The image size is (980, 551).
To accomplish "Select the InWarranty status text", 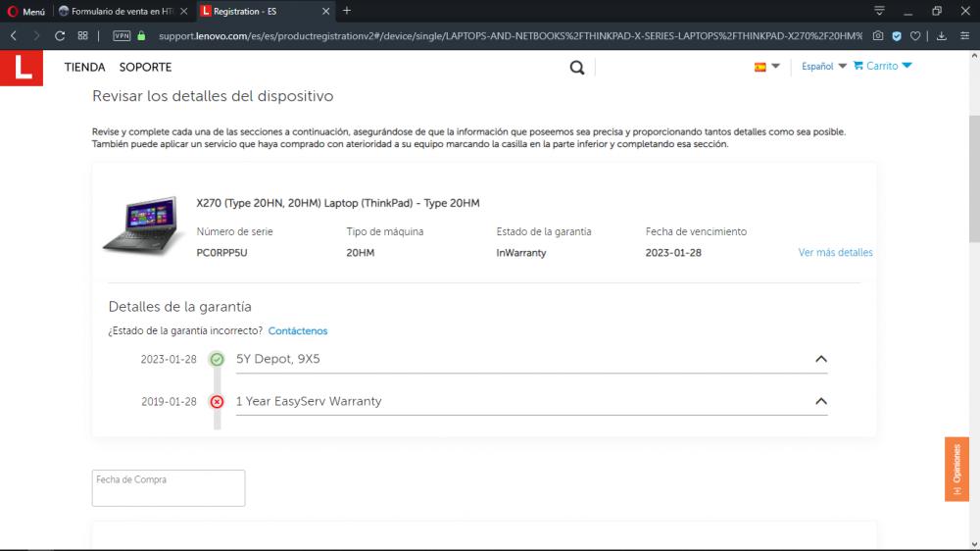I will click(521, 253).
